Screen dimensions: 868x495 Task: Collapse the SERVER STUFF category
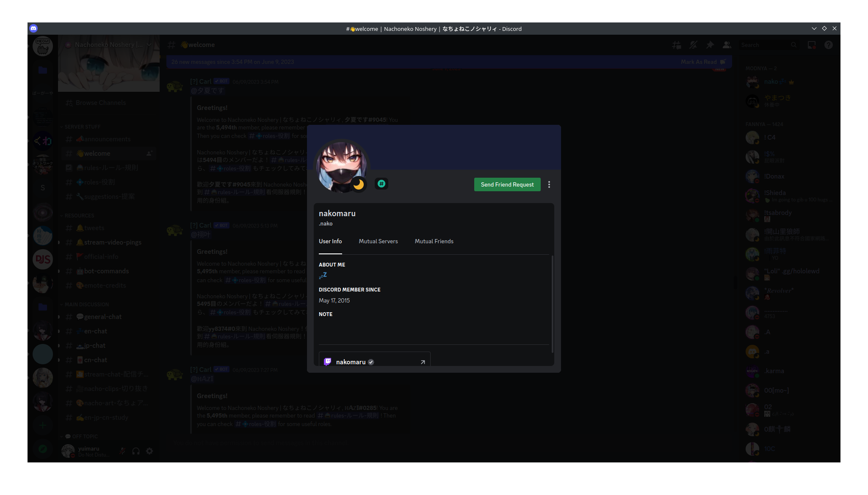[x=83, y=127]
